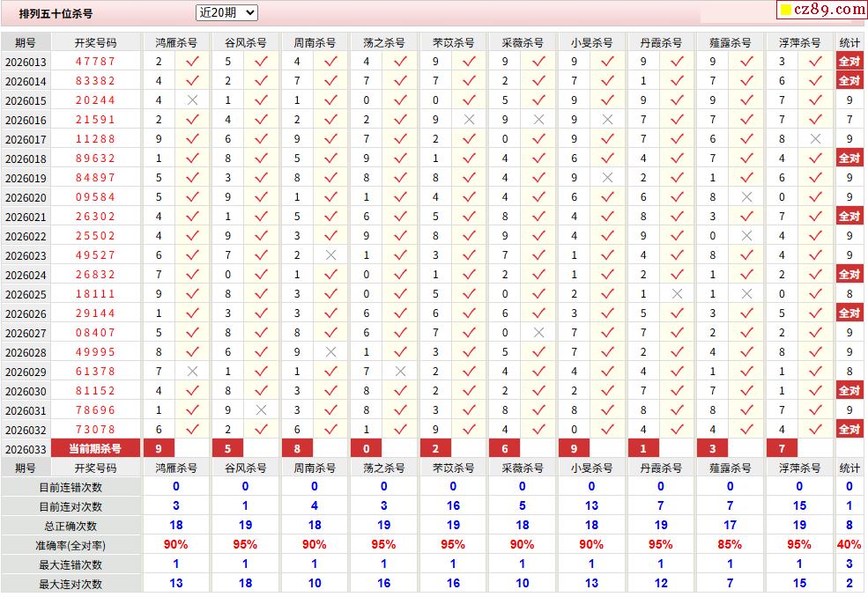The image size is (868, 597).
Task: Click the drawn number 47787
Action: click(95, 62)
